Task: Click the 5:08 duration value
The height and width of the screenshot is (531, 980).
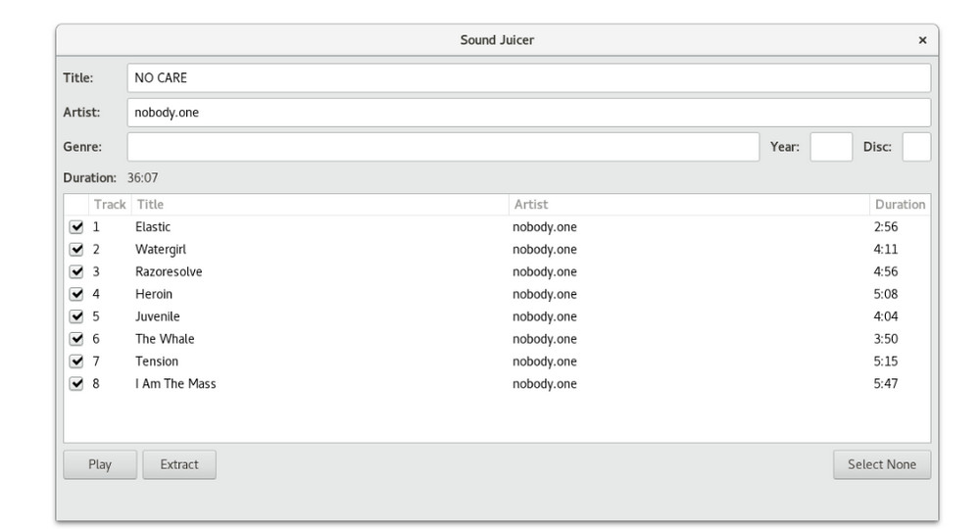Action: tap(886, 294)
